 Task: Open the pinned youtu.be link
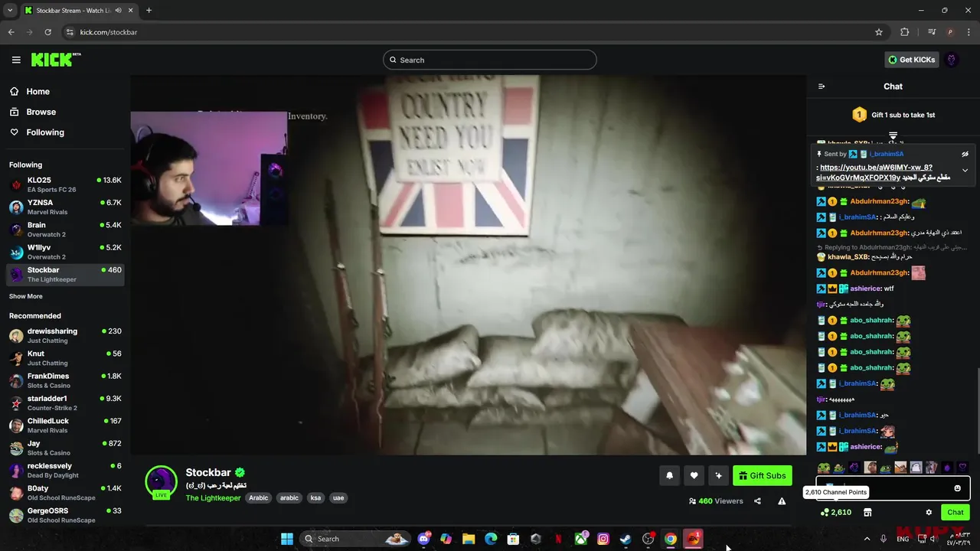pyautogui.click(x=876, y=172)
